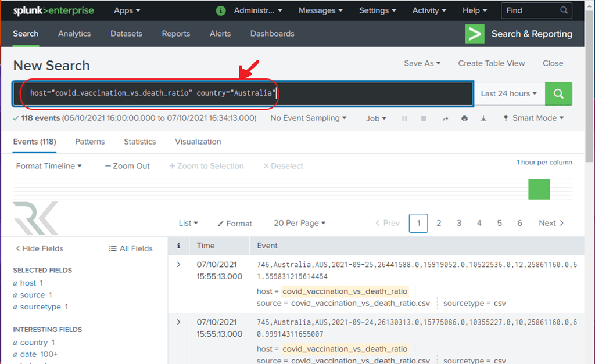The height and width of the screenshot is (364, 595).
Task: Click the host value in the first event
Action: click(345, 291)
